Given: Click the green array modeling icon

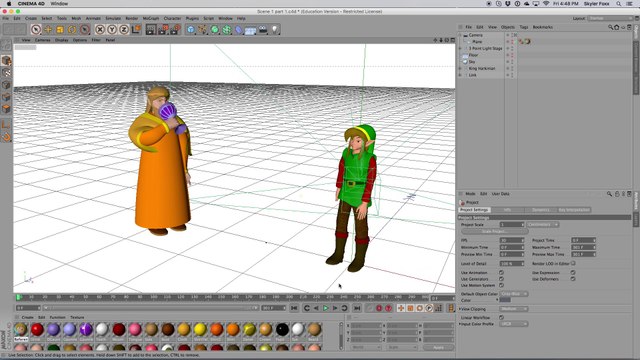Looking at the screenshot, I should coord(227,29).
